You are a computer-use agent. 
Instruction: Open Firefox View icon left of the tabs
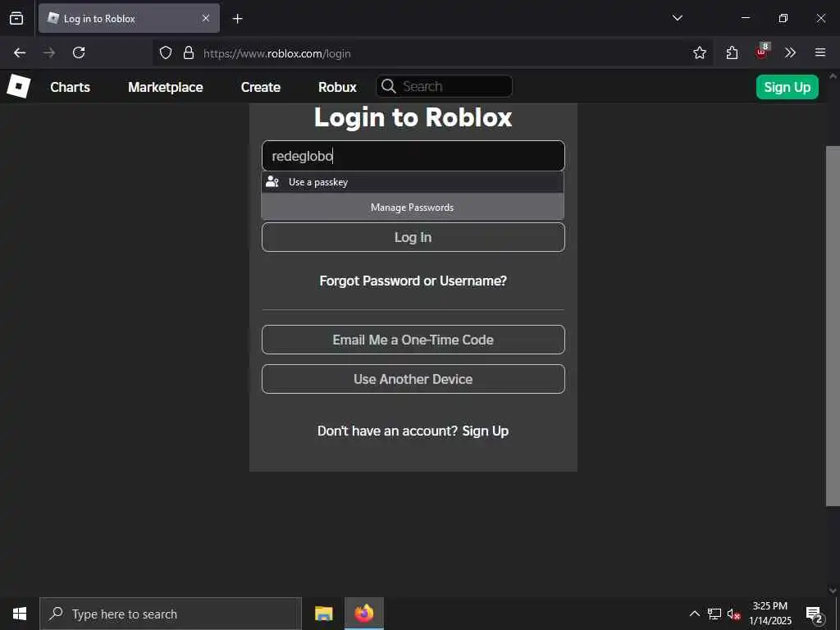point(16,18)
